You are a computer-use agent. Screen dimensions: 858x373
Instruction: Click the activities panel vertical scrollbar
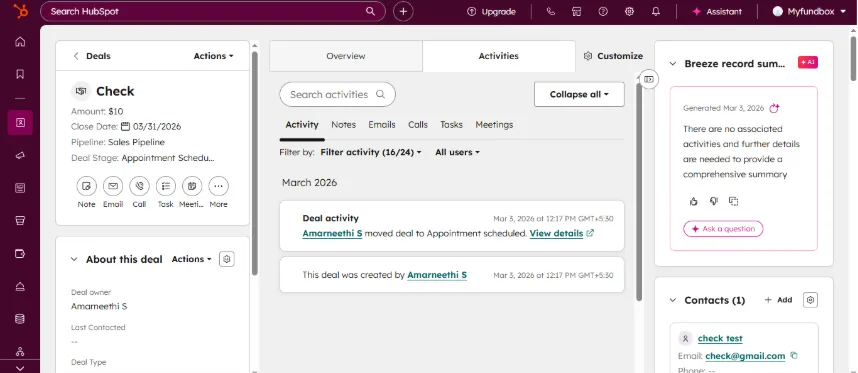[639, 191]
